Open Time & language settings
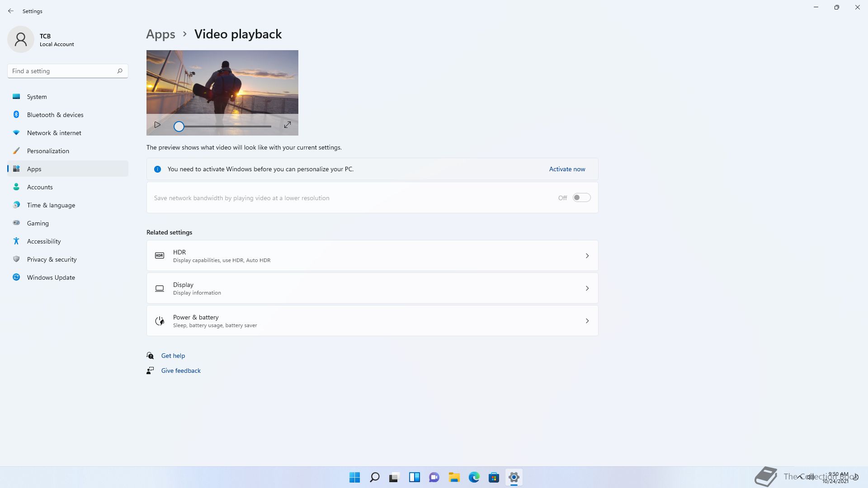Screen dimensions: 868x488 pyautogui.click(x=68, y=205)
